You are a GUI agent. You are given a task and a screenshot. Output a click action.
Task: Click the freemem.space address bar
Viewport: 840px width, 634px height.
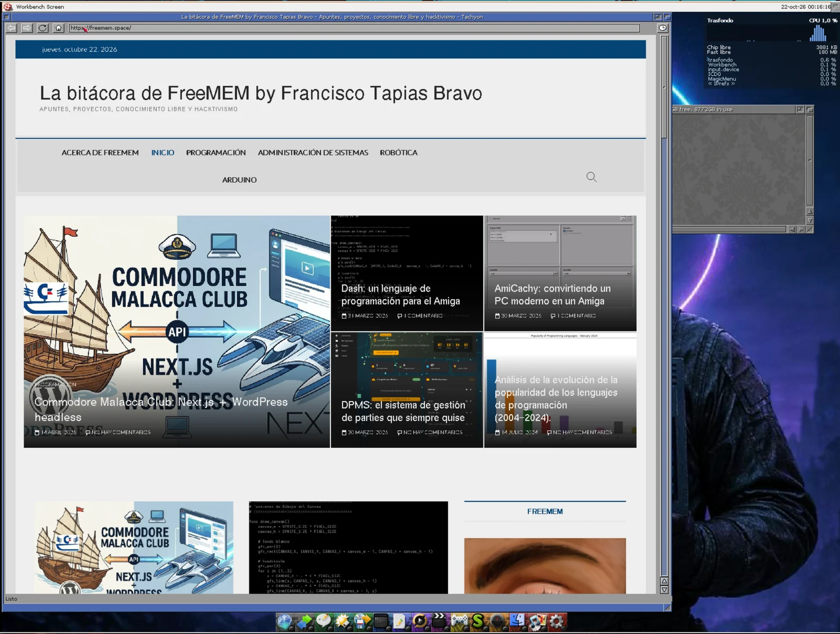(x=354, y=28)
